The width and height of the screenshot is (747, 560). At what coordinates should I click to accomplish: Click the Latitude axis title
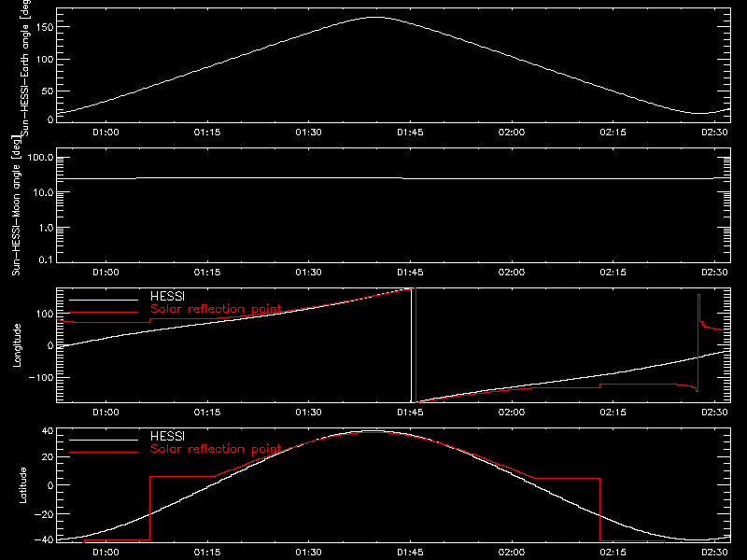click(x=22, y=485)
